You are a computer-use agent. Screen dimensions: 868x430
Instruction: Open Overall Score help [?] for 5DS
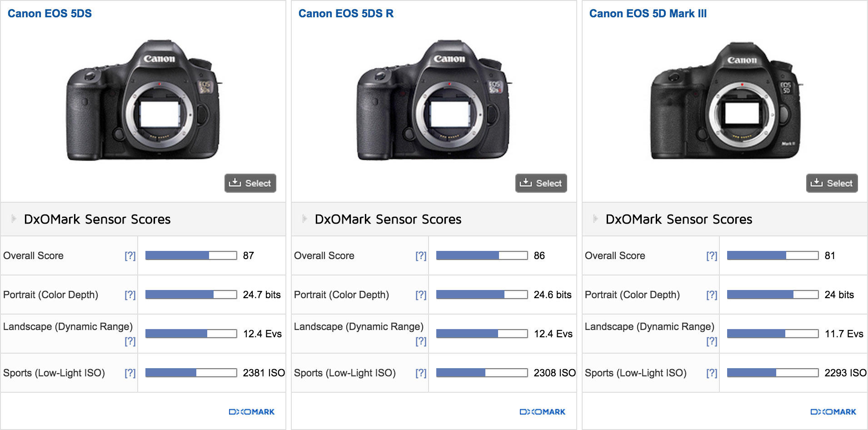click(x=130, y=256)
